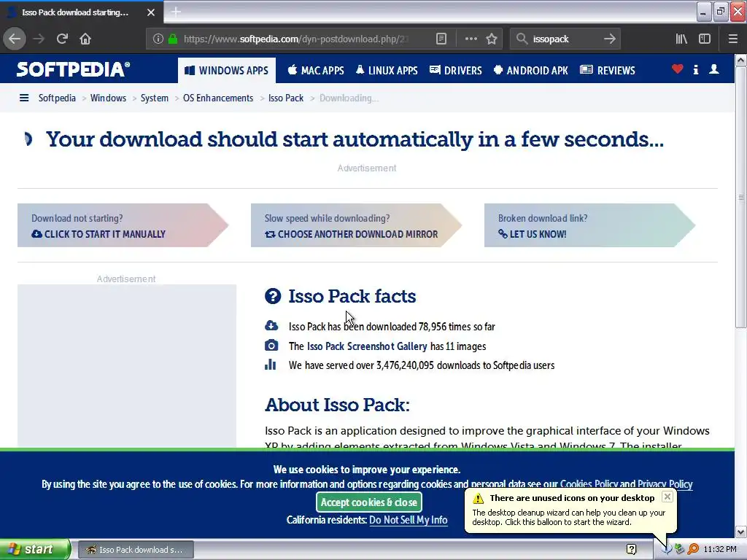Click the green padlock security icon
Screen dimensions: 747x560
point(173,39)
